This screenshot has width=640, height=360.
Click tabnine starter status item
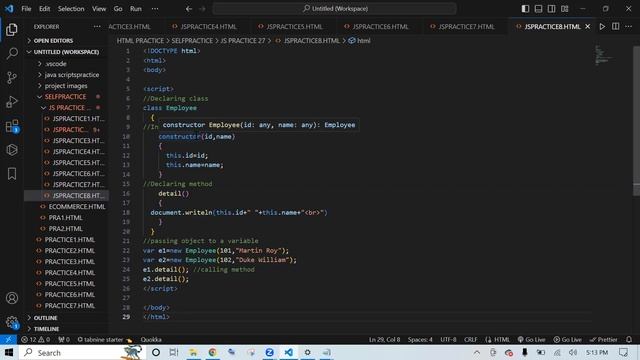point(105,340)
